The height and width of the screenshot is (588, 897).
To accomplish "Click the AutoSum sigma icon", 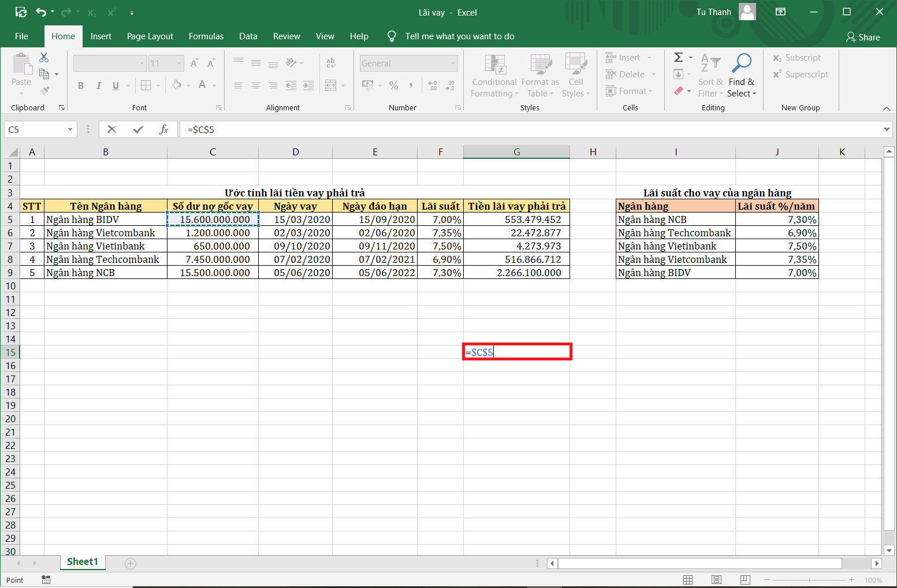I will tap(679, 57).
